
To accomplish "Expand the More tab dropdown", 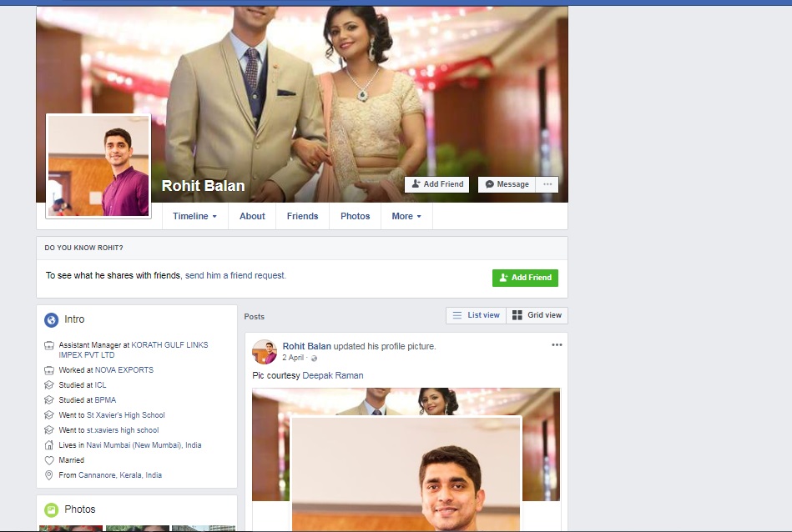I will click(x=406, y=216).
